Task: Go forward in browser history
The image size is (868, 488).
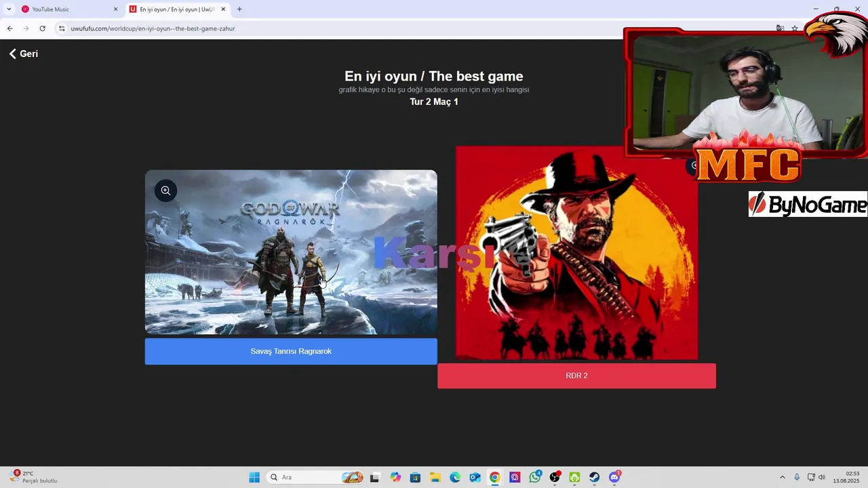Action: (x=26, y=28)
